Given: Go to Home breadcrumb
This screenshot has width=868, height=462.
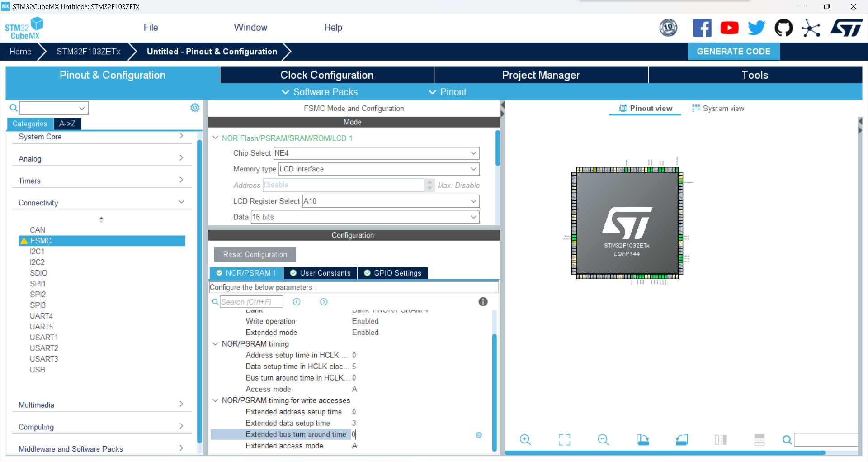Looking at the screenshot, I should click(x=20, y=52).
